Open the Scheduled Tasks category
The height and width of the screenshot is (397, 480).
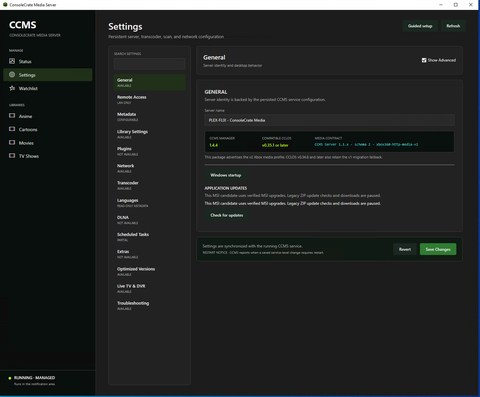pyautogui.click(x=149, y=237)
